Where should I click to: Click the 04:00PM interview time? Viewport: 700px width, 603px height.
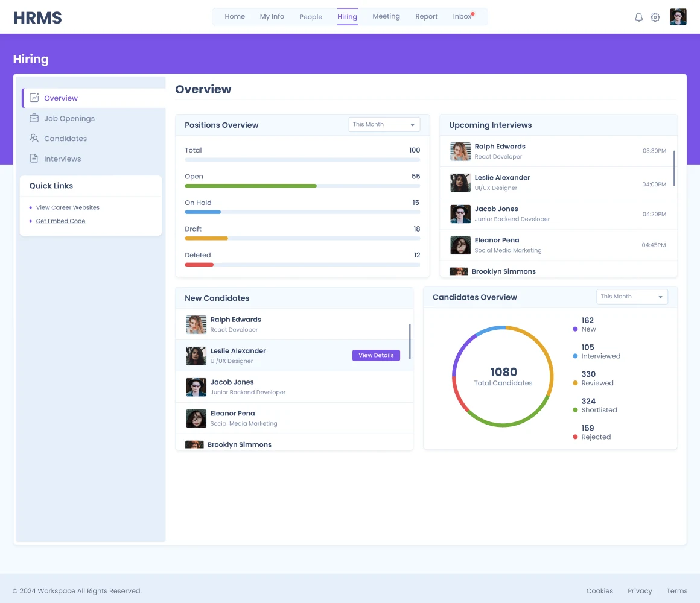coord(654,184)
